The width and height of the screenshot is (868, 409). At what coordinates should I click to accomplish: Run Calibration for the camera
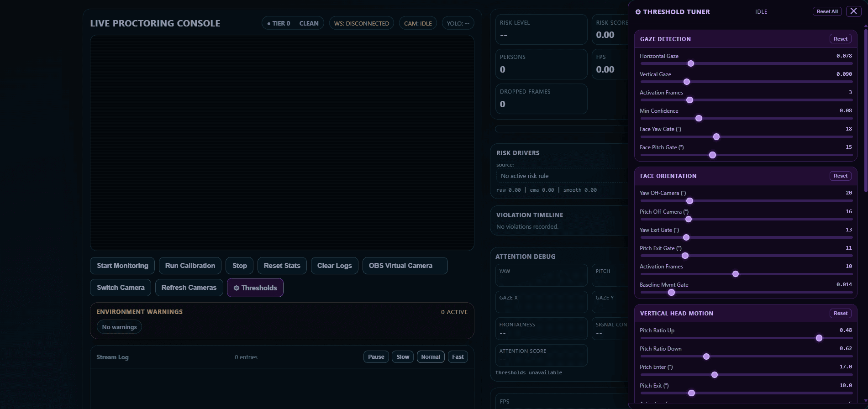tap(190, 266)
